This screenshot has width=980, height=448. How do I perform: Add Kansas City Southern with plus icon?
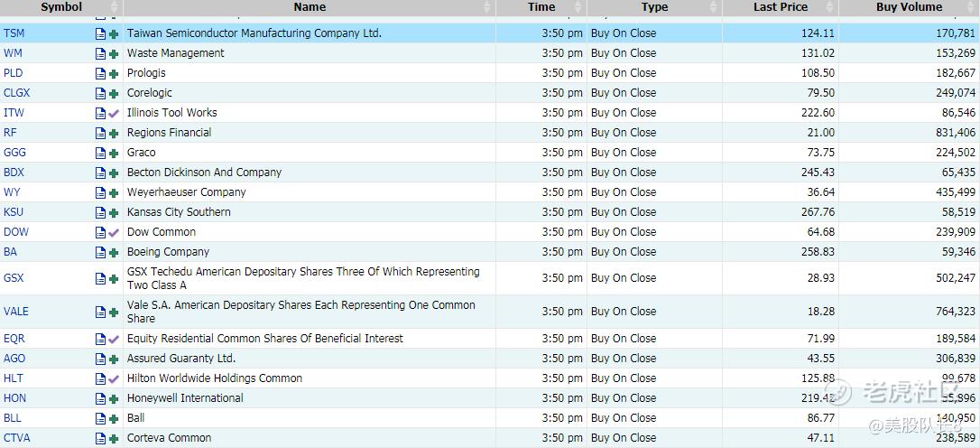tap(113, 213)
